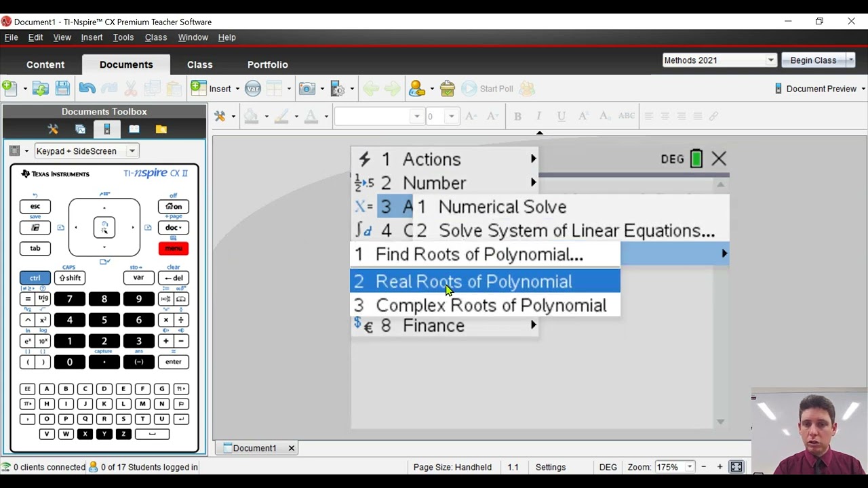This screenshot has width=868, height=488.
Task: Open the font name combo box
Action: pos(378,117)
